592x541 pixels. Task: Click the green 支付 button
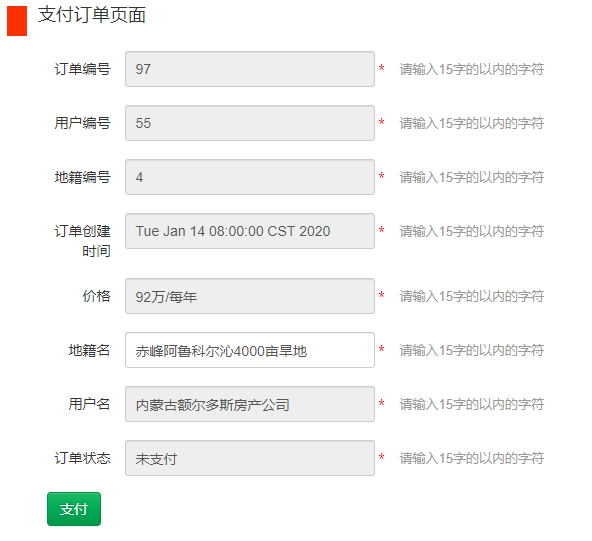tap(74, 509)
